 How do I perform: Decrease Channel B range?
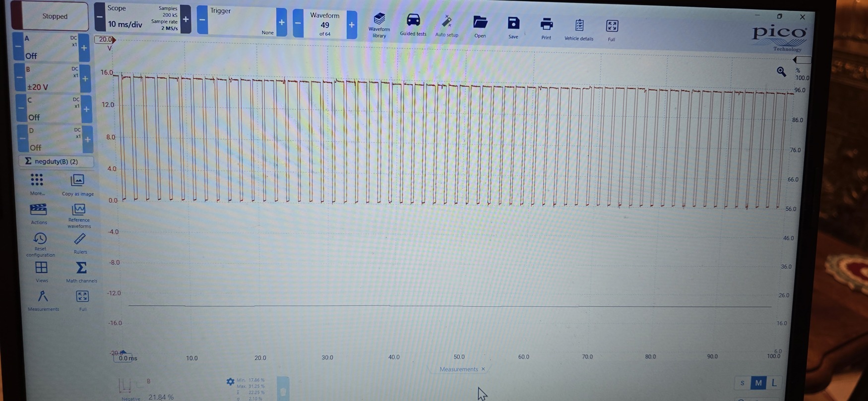click(19, 78)
